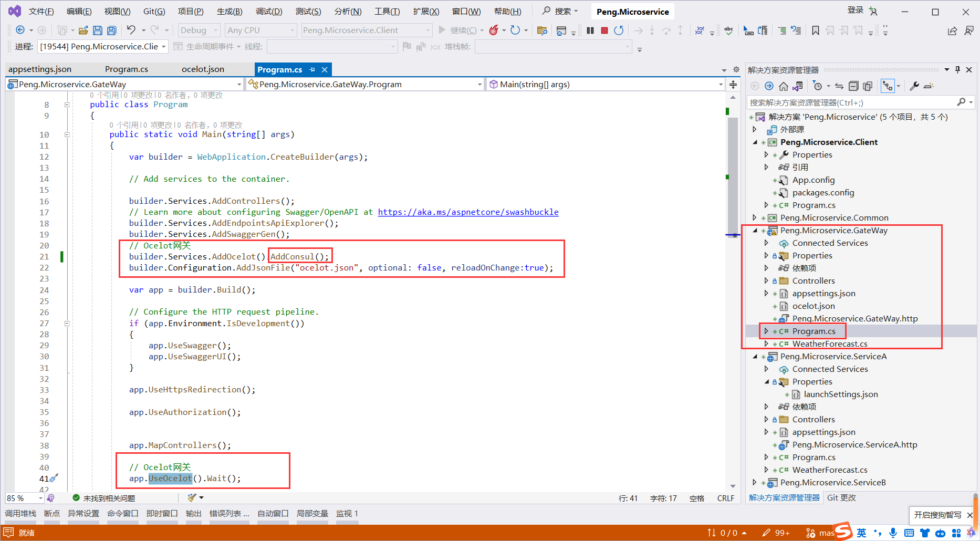Click Solution Explorer forward arrow
This screenshot has height=541, width=980.
[769, 86]
